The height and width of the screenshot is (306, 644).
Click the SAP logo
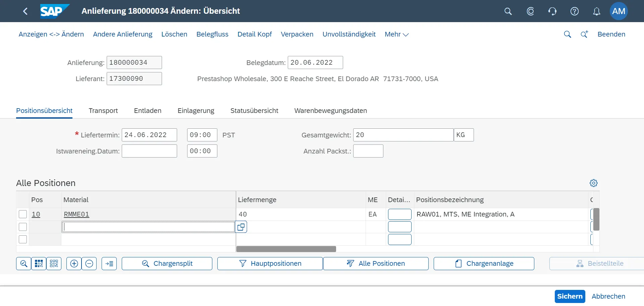55,11
